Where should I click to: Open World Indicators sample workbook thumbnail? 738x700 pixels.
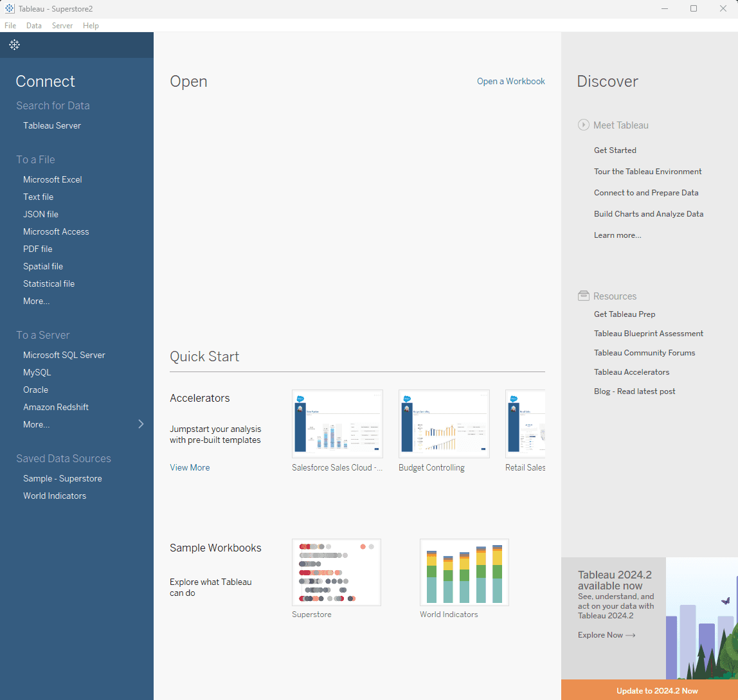coord(465,573)
